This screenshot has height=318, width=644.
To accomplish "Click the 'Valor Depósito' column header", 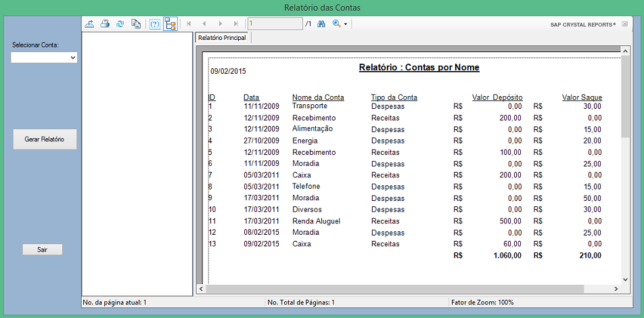I will coord(497,97).
